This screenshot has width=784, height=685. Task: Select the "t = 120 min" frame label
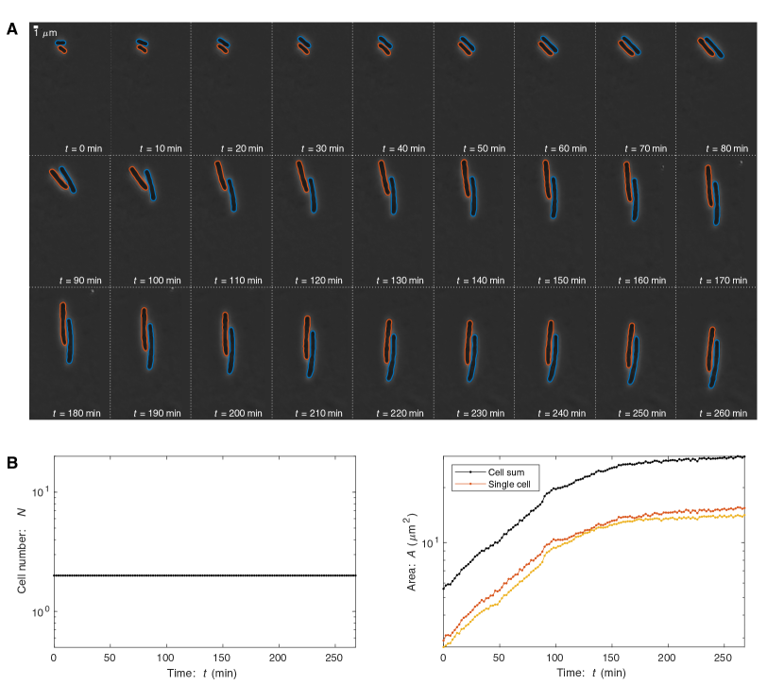click(x=318, y=281)
